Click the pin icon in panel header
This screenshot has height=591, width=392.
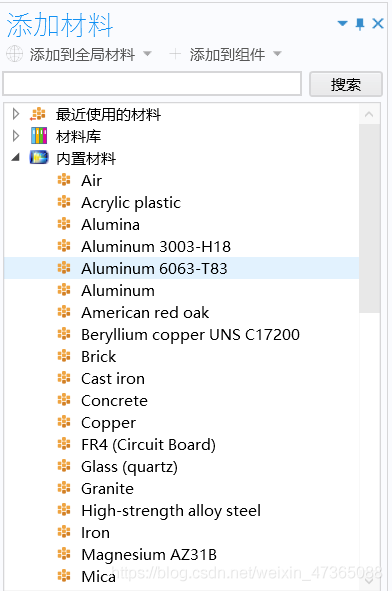(360, 24)
